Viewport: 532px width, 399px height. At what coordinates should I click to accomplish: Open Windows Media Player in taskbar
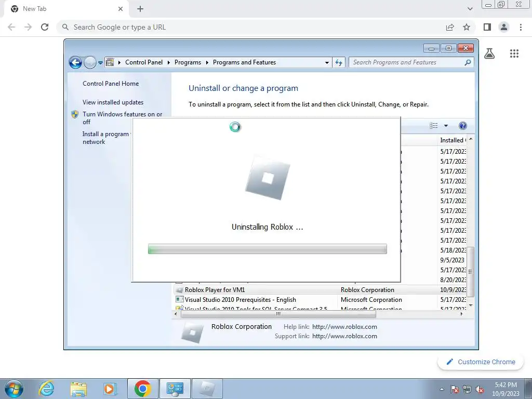[x=109, y=389]
